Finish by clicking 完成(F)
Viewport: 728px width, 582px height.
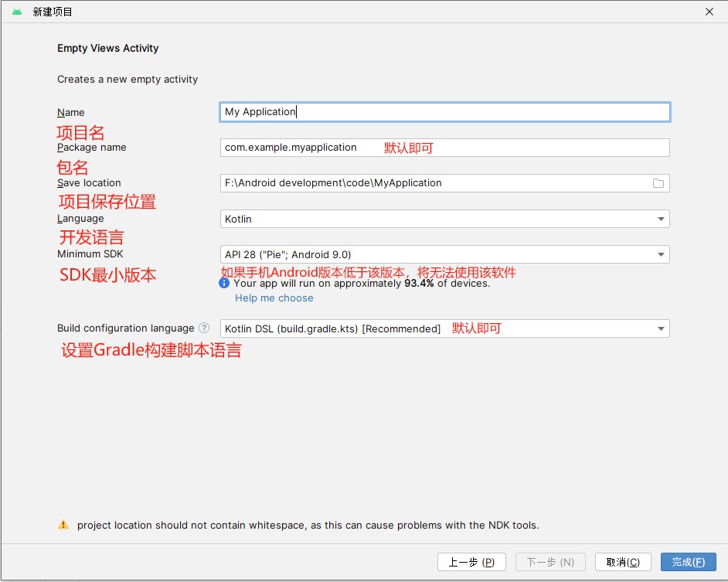(x=688, y=562)
